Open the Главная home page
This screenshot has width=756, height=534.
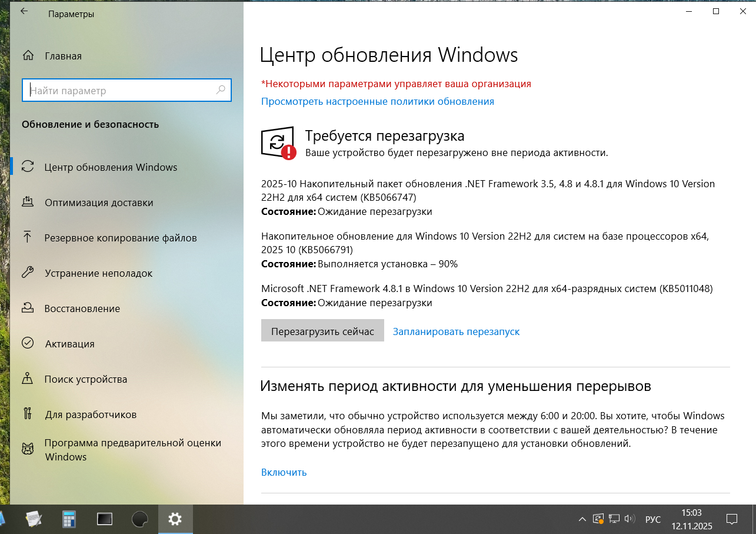tap(52, 56)
